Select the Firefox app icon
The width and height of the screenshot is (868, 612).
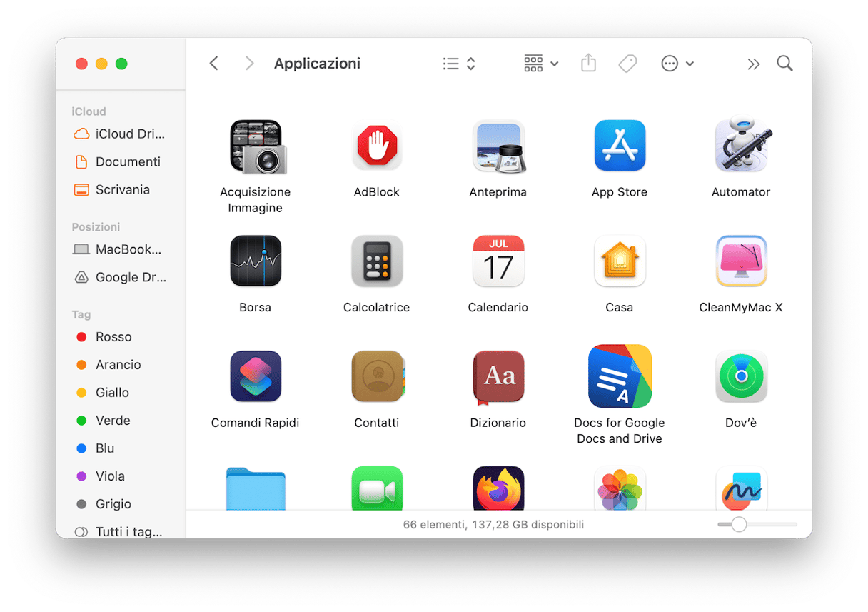click(x=498, y=488)
